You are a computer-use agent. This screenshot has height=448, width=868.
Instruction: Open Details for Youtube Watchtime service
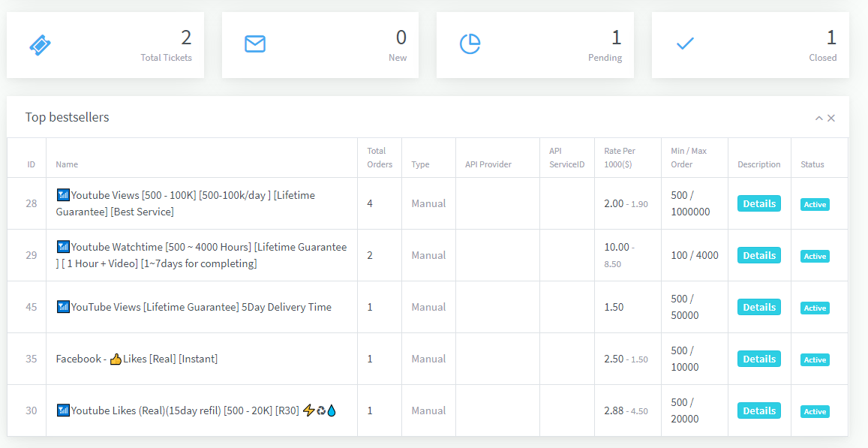pos(758,255)
